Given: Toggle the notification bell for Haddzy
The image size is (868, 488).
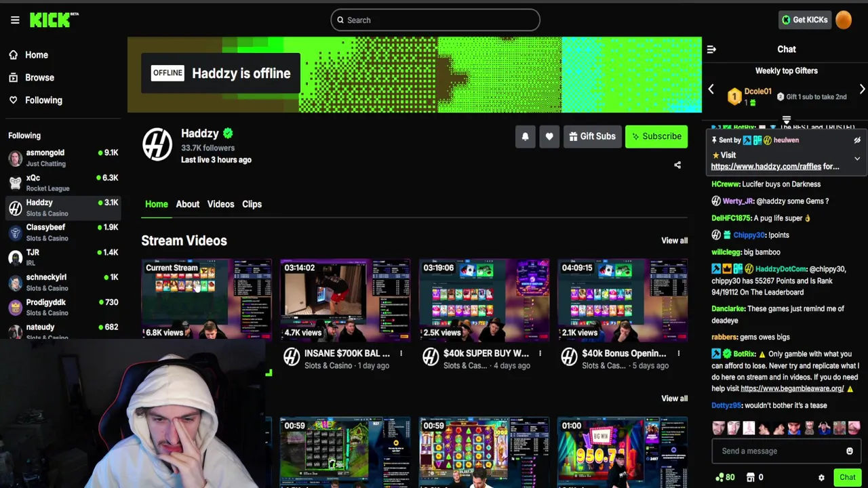Looking at the screenshot, I should point(525,136).
